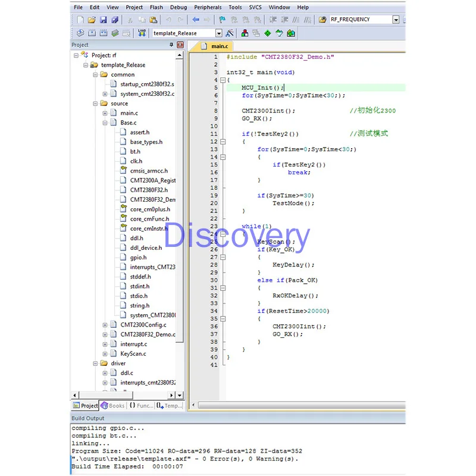Open Options for Target magic wand icon

[x=230, y=33]
